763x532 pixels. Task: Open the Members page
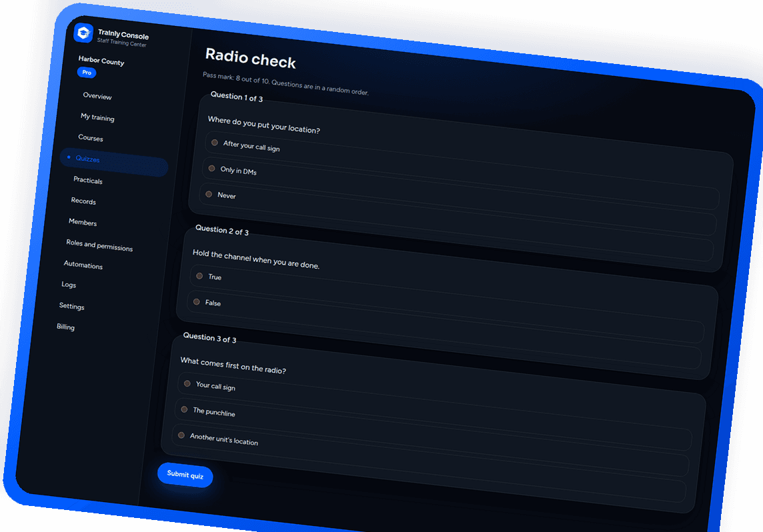coord(83,222)
